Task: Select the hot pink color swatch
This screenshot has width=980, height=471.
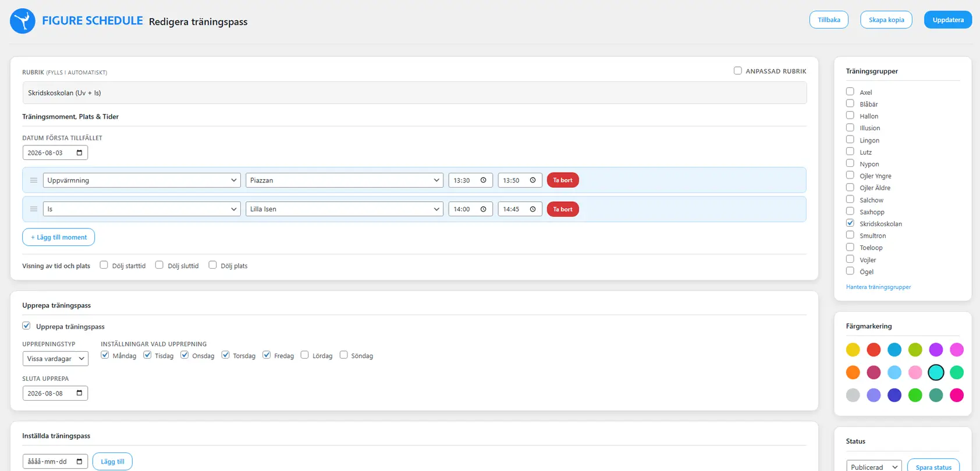Action: [957, 395]
